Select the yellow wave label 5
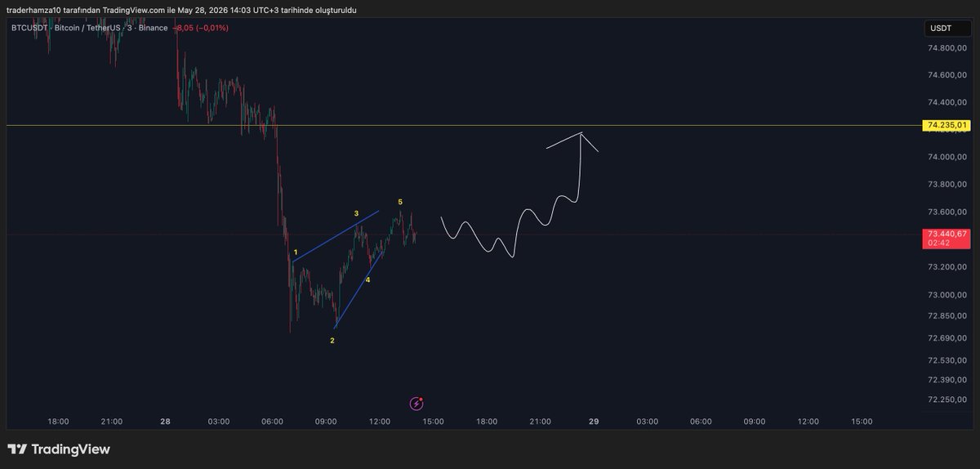 399,201
